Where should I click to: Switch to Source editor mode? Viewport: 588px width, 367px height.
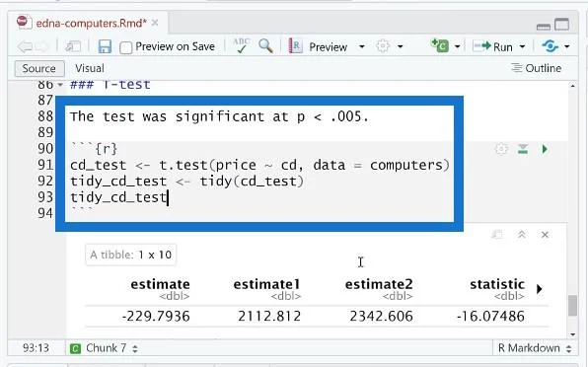[x=39, y=69]
